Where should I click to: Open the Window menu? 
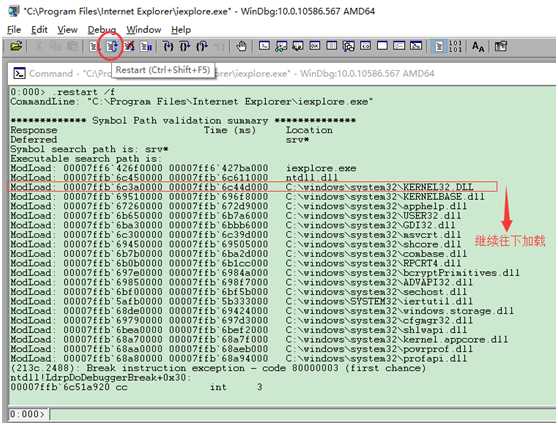pos(144,30)
